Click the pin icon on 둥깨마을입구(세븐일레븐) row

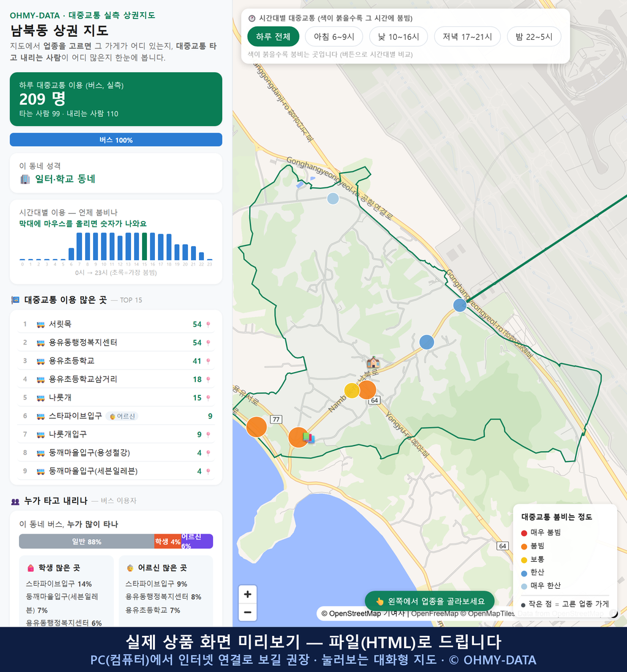click(208, 471)
